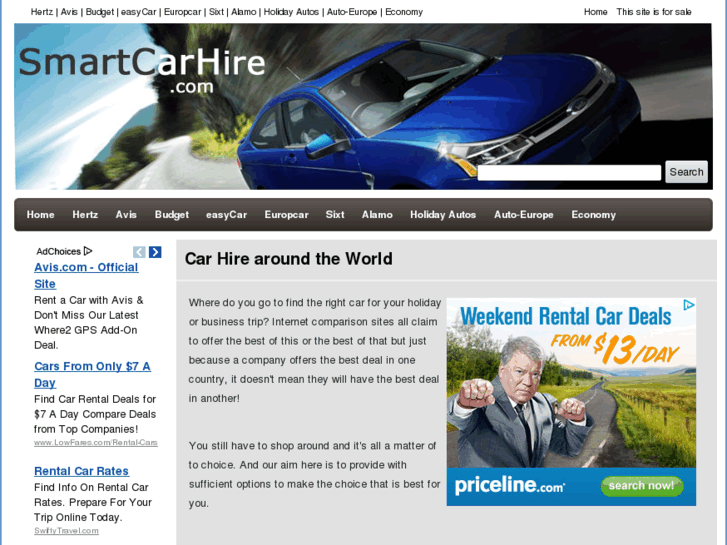
Task: Go to next ad with right arrow
Action: 155,252
